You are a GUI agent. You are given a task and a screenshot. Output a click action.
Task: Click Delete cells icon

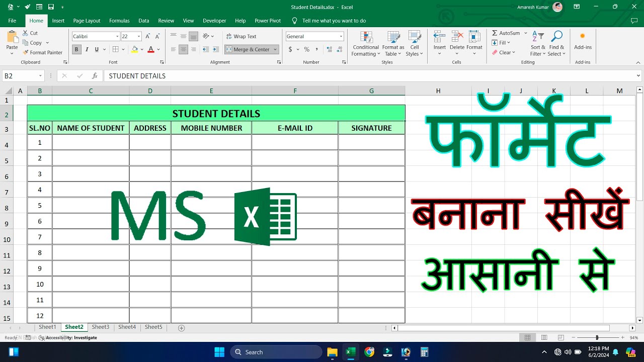coord(457,37)
